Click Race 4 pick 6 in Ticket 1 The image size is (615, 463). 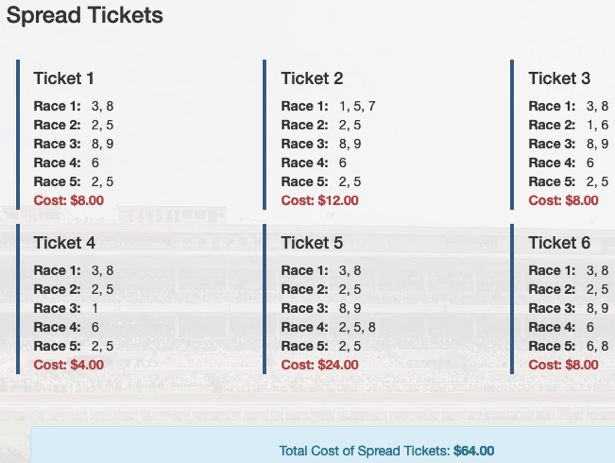[95, 163]
